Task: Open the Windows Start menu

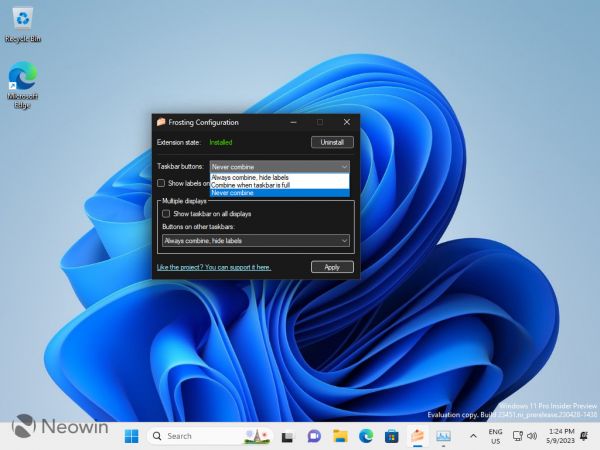Action: point(131,436)
